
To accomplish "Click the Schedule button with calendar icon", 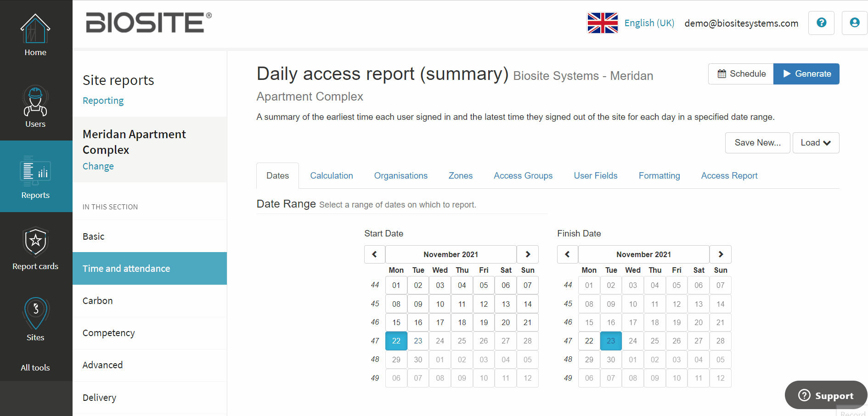I will (x=740, y=73).
